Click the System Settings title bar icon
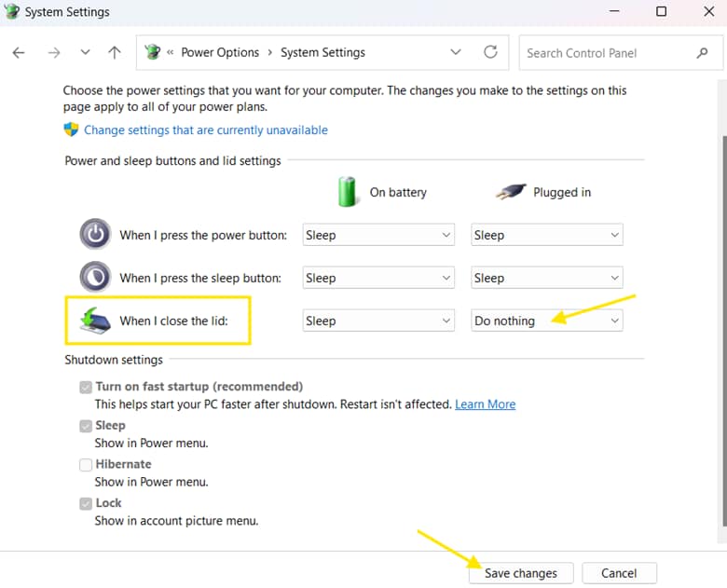The image size is (727, 588). [x=12, y=11]
